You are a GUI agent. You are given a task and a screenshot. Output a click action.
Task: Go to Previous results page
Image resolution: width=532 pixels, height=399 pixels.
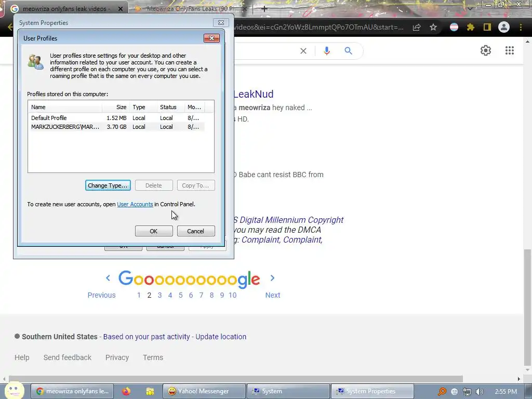click(x=101, y=295)
